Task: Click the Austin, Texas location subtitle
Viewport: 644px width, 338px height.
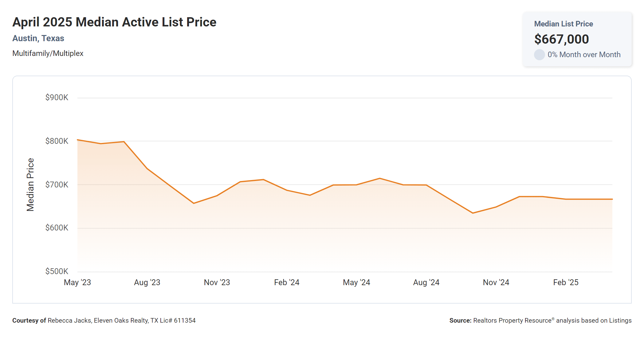Action: tap(38, 38)
